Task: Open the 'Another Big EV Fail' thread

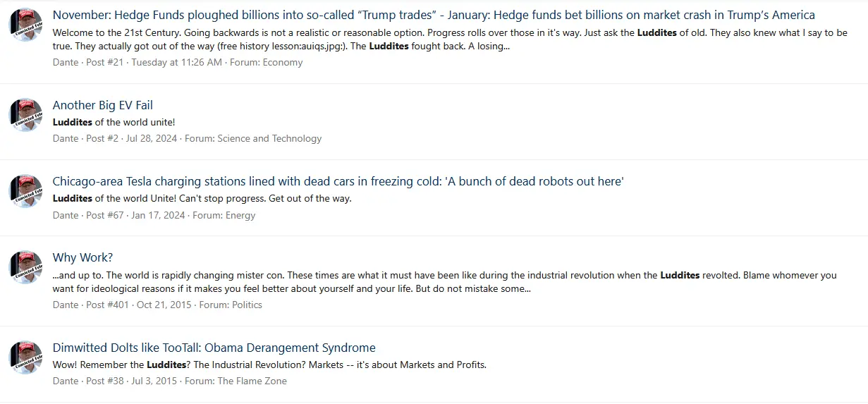Action: [x=102, y=105]
